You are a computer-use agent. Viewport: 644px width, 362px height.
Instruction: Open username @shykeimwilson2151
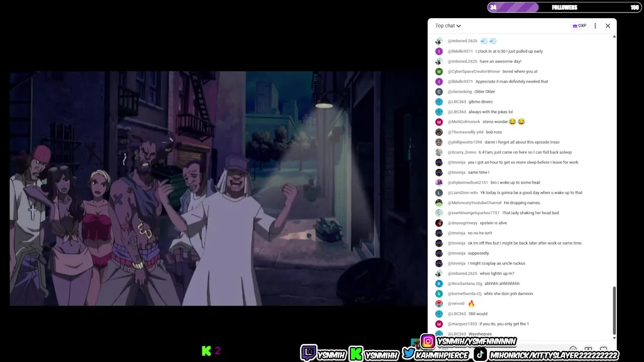coord(468,183)
